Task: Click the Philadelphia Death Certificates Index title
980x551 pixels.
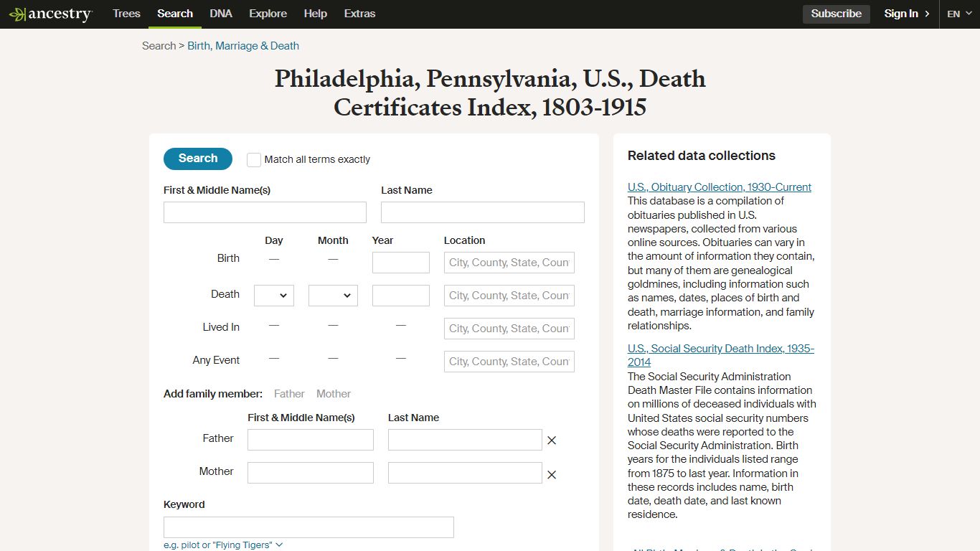Action: click(490, 93)
